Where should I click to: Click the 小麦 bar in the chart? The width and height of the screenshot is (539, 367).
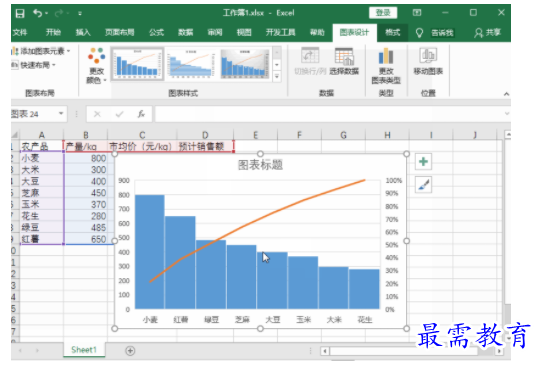pyautogui.click(x=150, y=252)
